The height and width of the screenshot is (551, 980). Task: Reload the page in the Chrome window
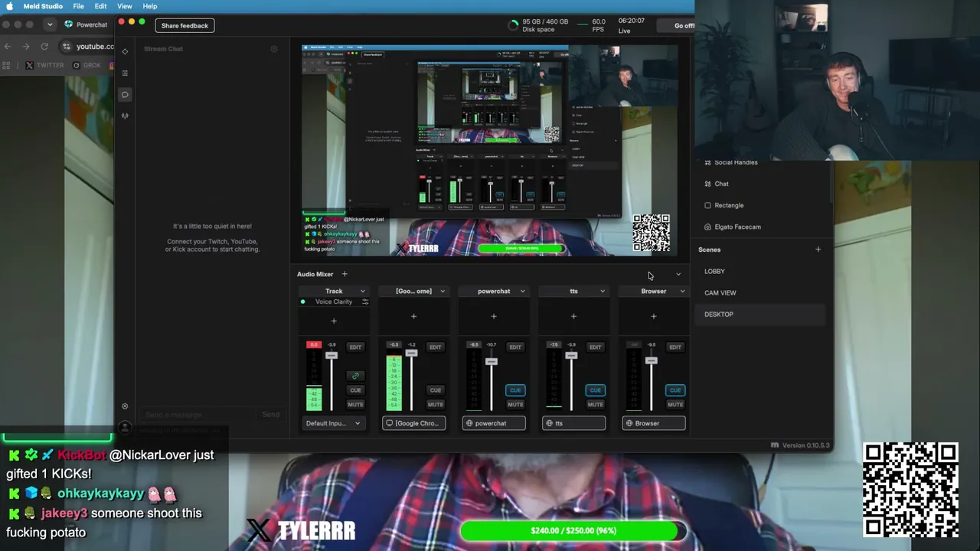pyautogui.click(x=44, y=46)
